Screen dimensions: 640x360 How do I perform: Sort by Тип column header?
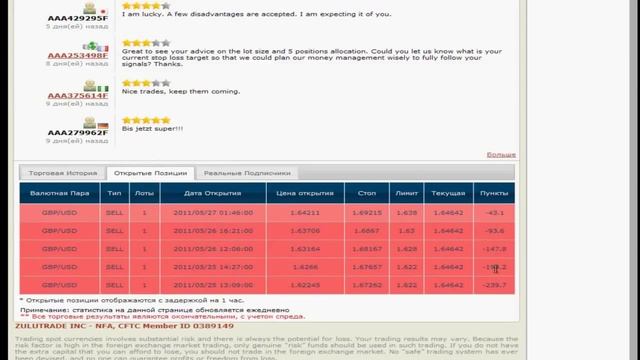[x=114, y=193]
